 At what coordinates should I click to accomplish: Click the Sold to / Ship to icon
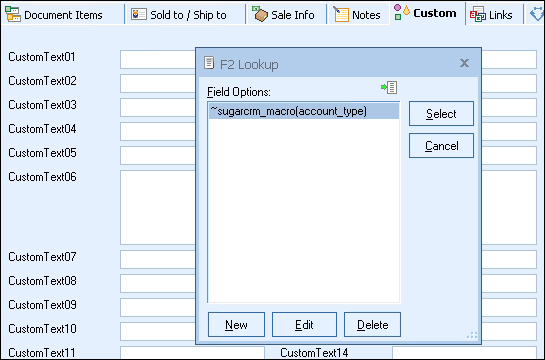pos(139,14)
